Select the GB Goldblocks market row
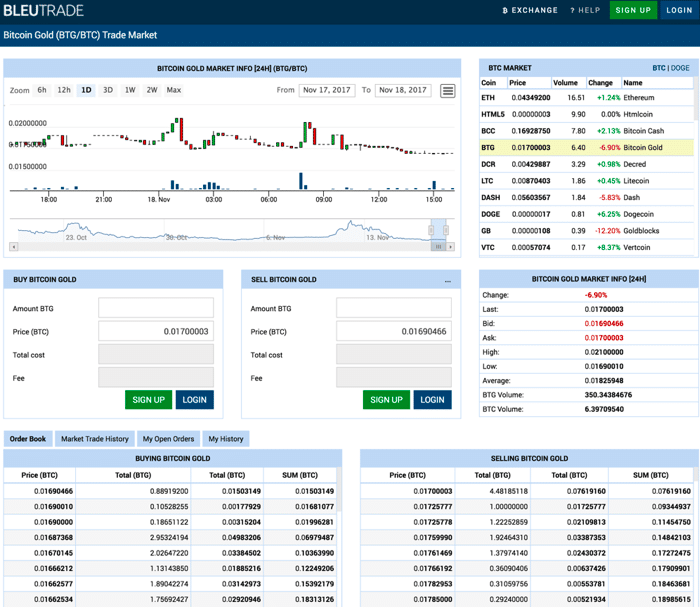The width and height of the screenshot is (700, 611). pos(587,231)
